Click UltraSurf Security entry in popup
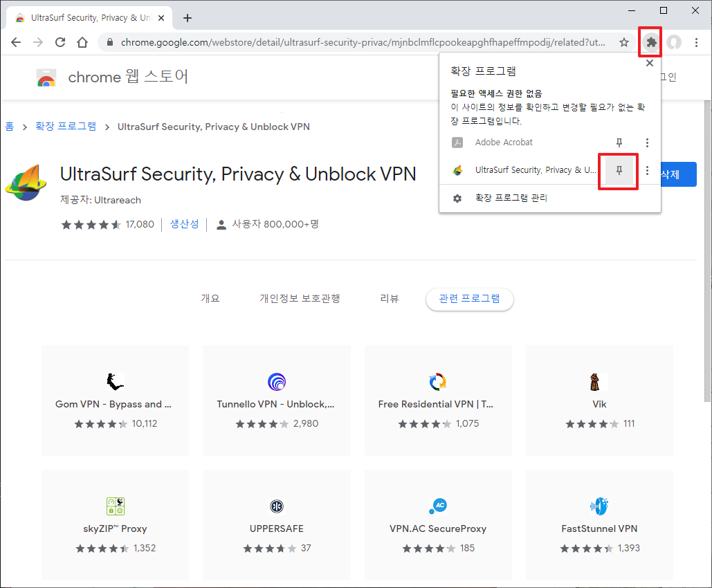712x588 pixels. [x=523, y=170]
